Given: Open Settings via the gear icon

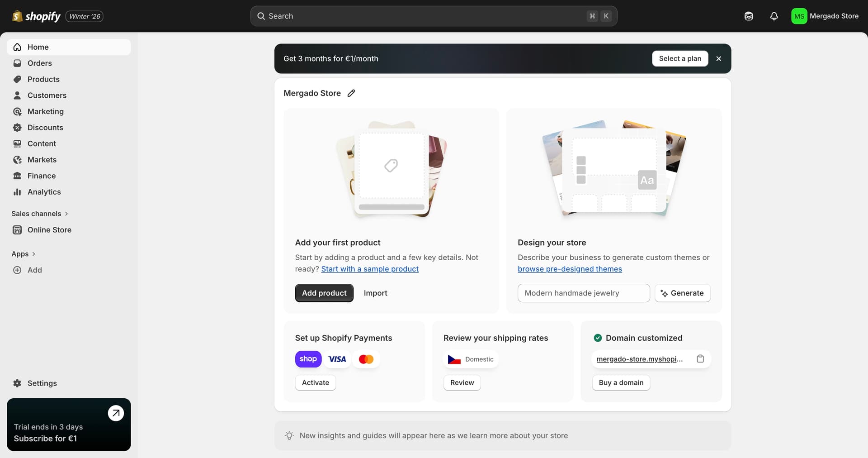Looking at the screenshot, I should (x=17, y=383).
